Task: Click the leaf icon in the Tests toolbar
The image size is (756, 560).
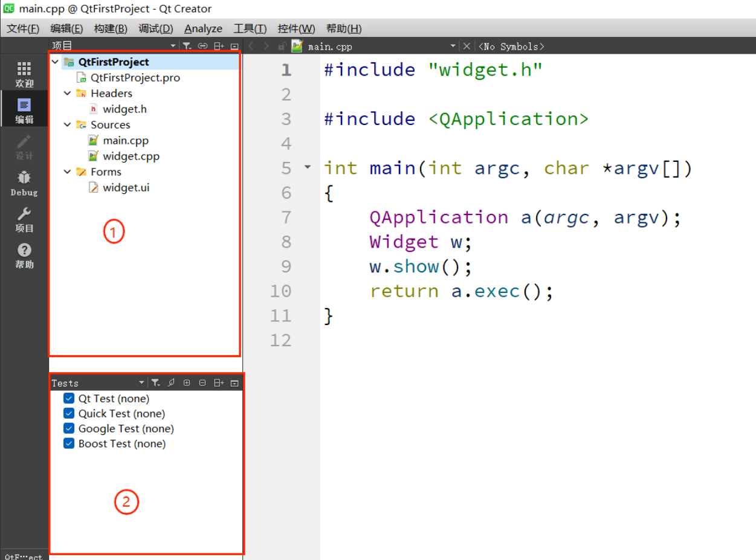Action: (x=171, y=382)
